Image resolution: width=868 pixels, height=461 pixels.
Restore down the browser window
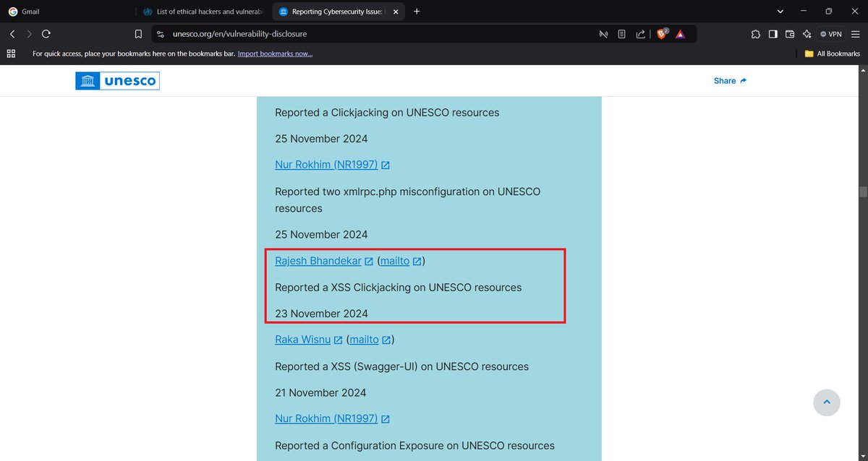(829, 12)
